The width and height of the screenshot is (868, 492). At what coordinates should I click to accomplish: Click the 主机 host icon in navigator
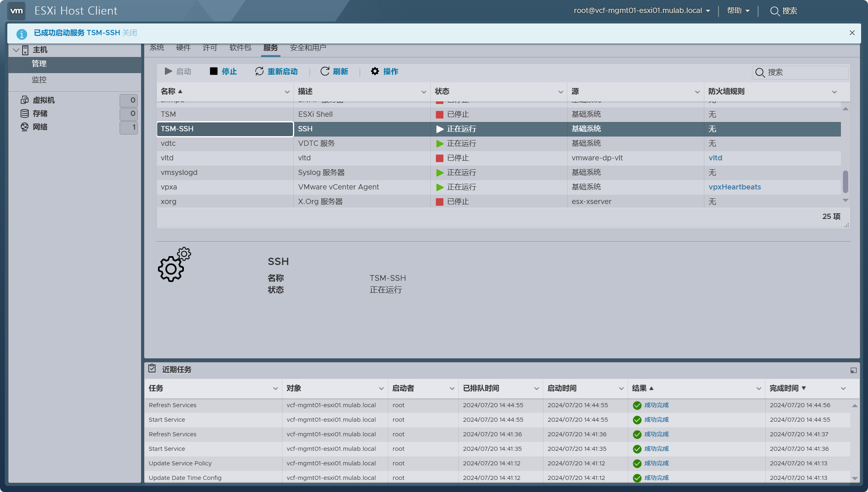point(25,50)
